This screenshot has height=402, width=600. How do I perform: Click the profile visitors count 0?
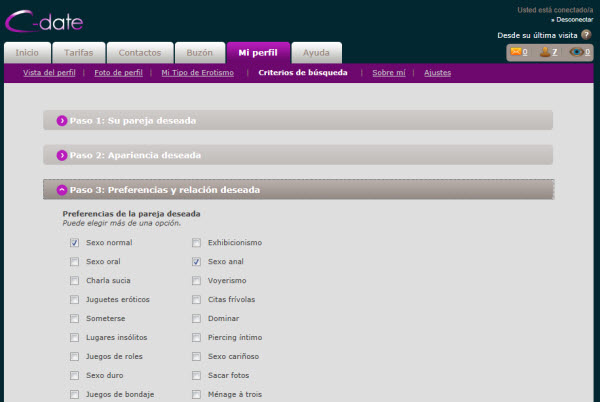click(587, 52)
